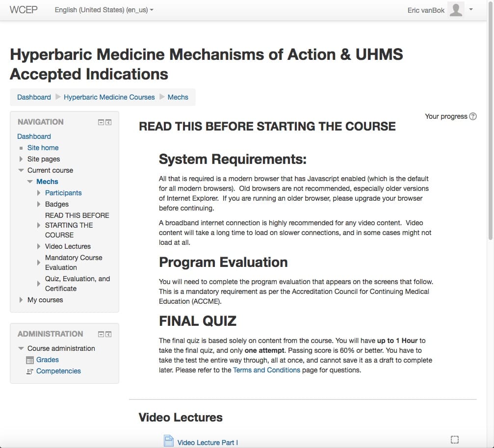The height and width of the screenshot is (448, 494).
Task: Mark Video Lecture Part I completion checkbox
Action: click(x=454, y=440)
